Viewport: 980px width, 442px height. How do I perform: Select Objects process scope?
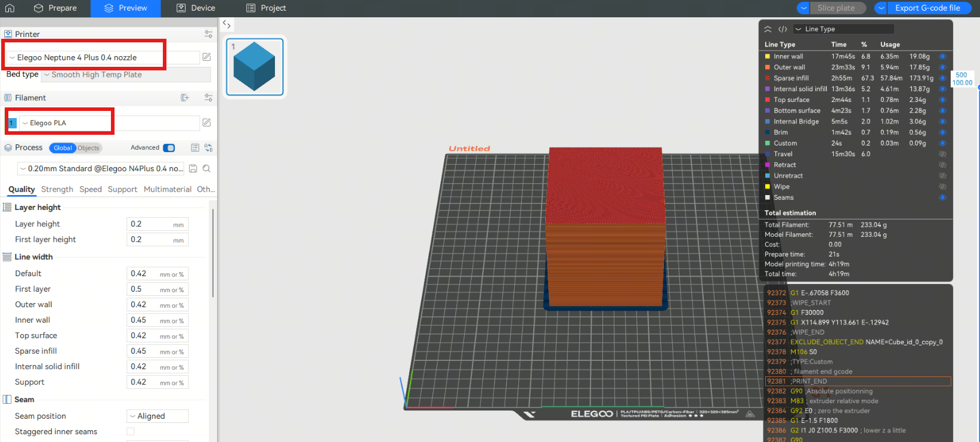[88, 148]
